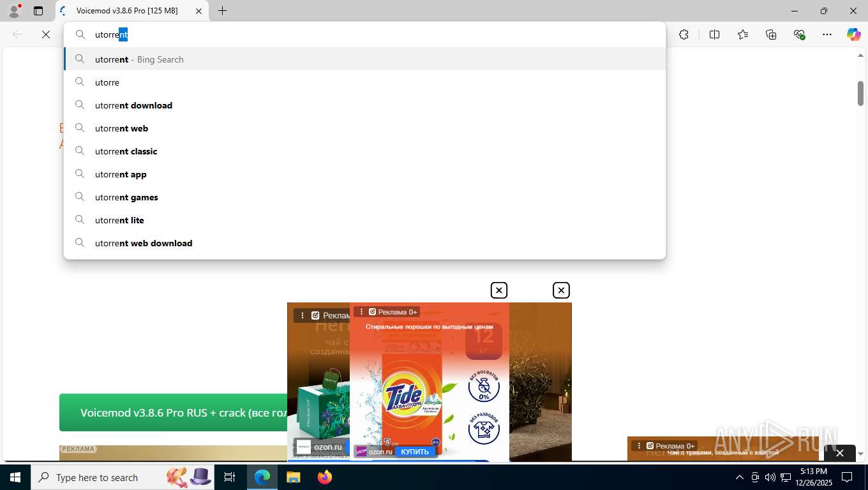Open network status tray icon
Screen dimensions: 868x490
(786, 477)
